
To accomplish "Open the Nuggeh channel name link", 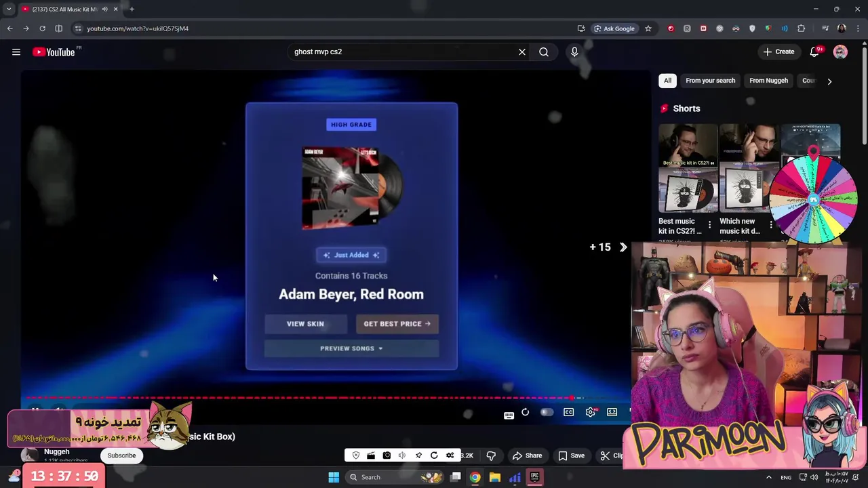I will [x=57, y=451].
